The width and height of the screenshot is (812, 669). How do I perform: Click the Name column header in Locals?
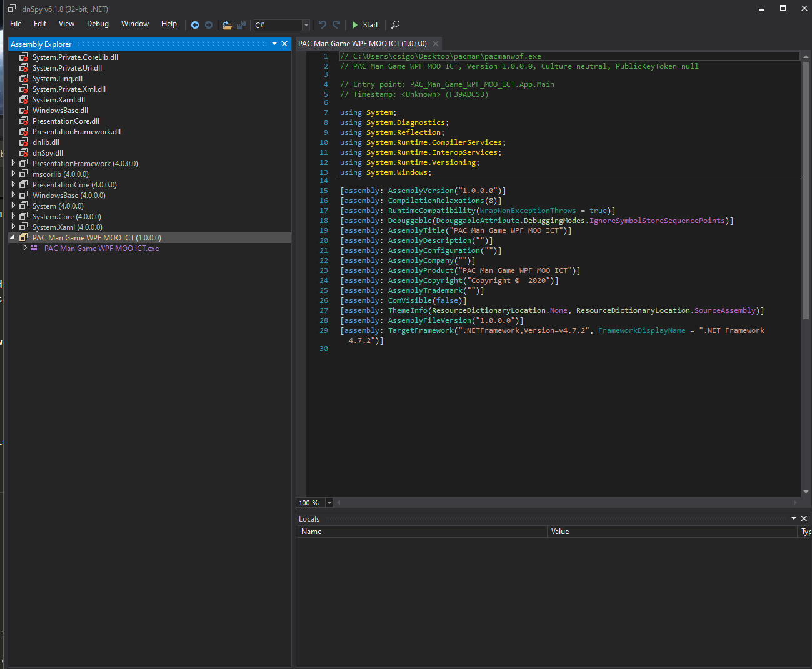422,532
